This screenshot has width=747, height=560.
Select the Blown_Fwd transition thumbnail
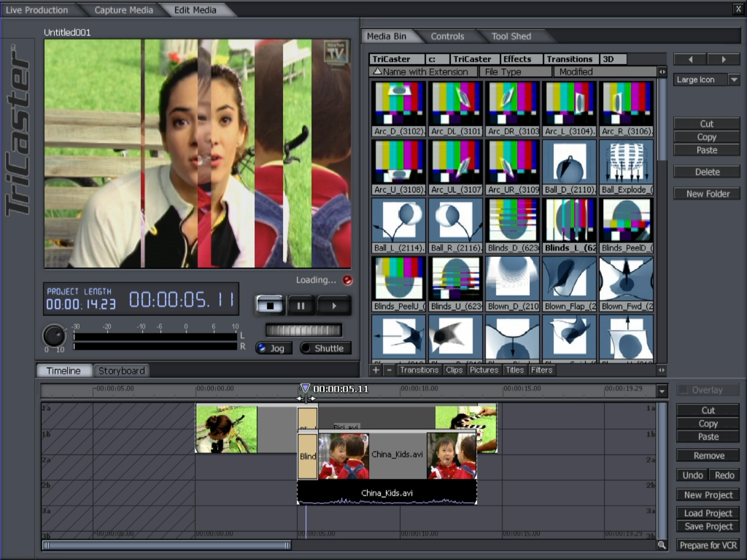pyautogui.click(x=626, y=284)
